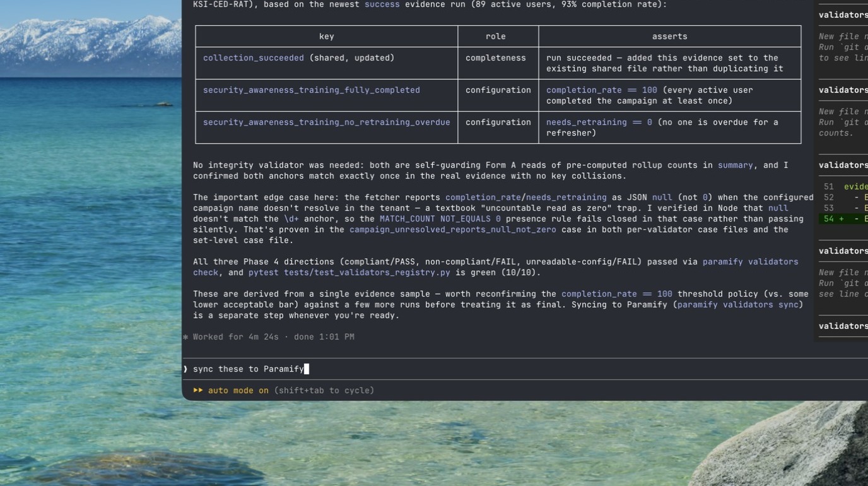Click the asterisk beside 'Worked for 4m 24s'
868x486 pixels.
pos(185,337)
